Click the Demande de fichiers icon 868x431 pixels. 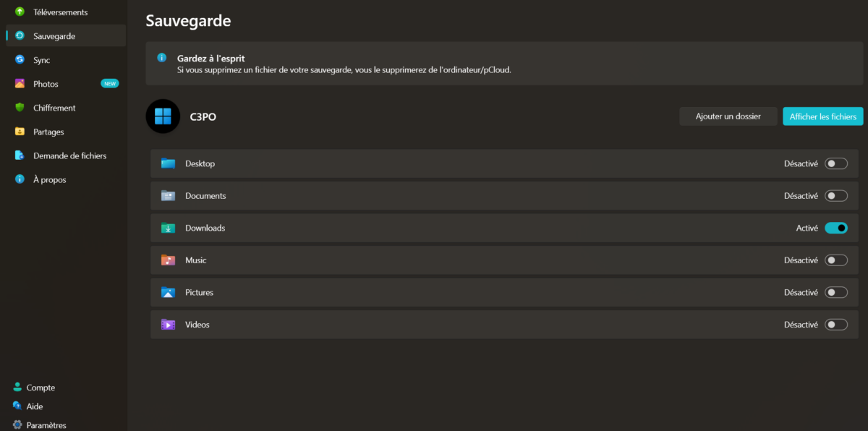(18, 155)
